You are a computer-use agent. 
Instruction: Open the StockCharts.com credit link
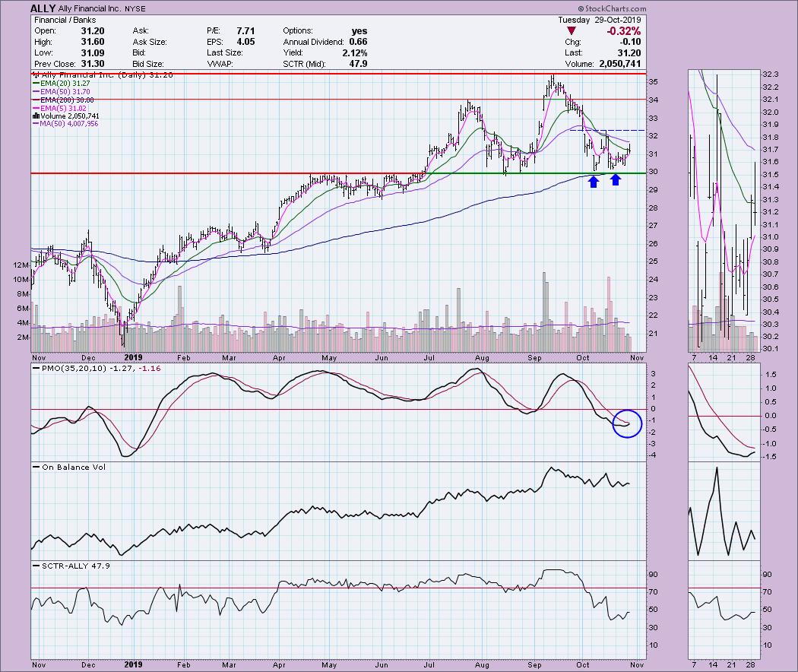[613, 8]
